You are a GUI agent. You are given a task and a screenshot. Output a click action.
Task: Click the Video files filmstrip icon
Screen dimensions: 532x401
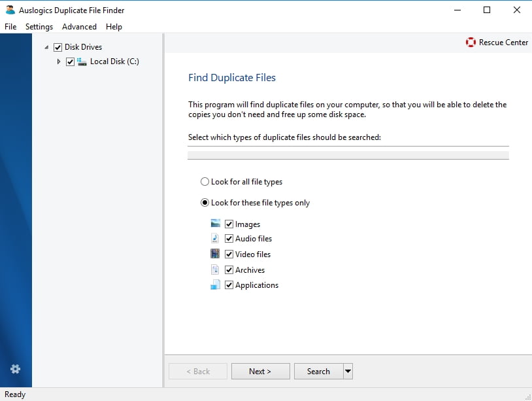tap(216, 254)
